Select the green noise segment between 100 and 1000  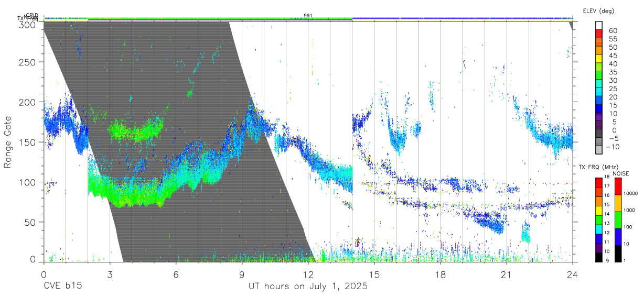pos(618,219)
